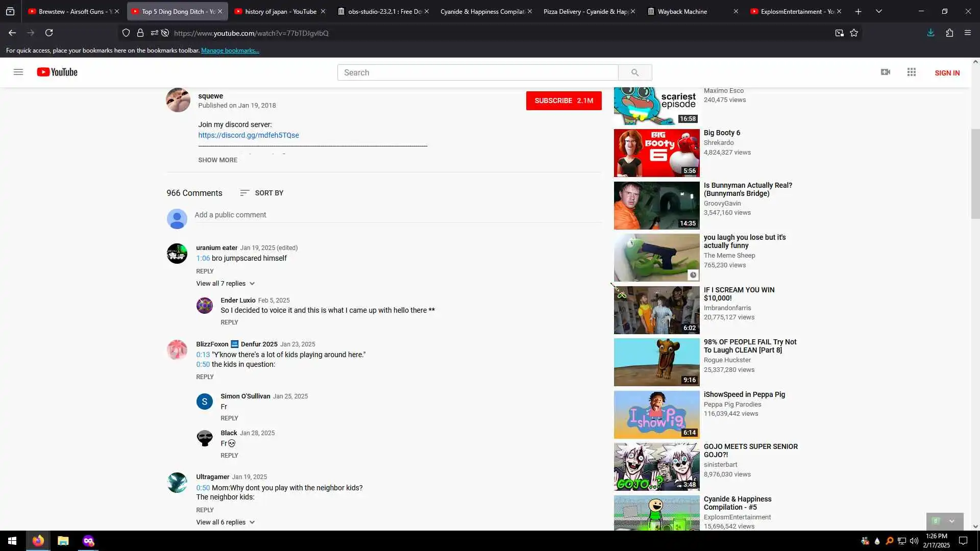Open the Firefox extensions puzzle icon
980x551 pixels.
pos(949,33)
